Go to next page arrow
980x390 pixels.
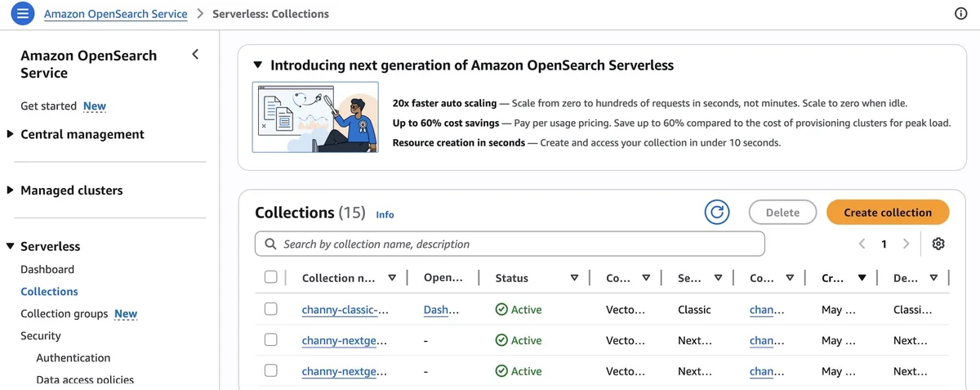tap(906, 244)
